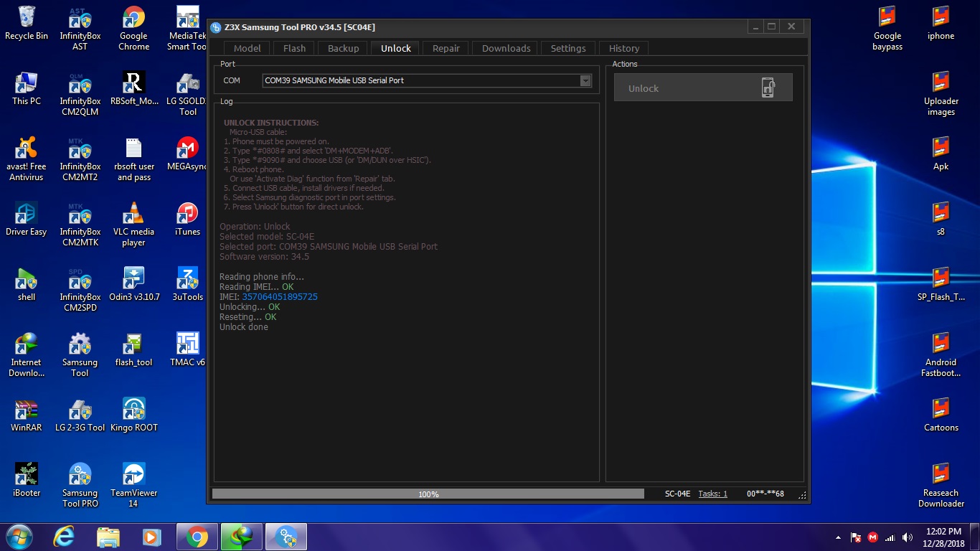Open SP_Flash_T... desktop folder
The height and width of the screenshot is (551, 980).
click(941, 285)
